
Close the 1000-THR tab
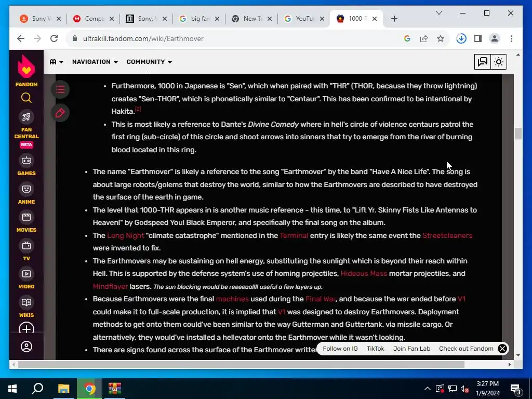pyautogui.click(x=375, y=19)
